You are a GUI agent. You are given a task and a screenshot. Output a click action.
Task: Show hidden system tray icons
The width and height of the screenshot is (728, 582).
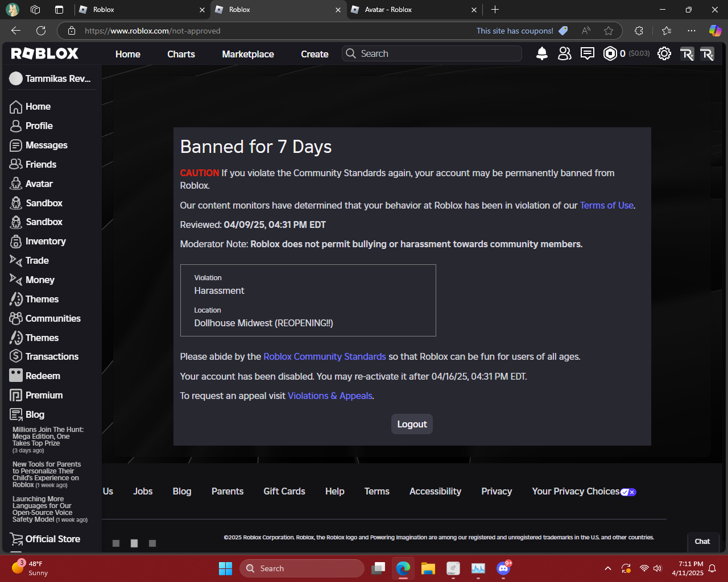pyautogui.click(x=608, y=568)
